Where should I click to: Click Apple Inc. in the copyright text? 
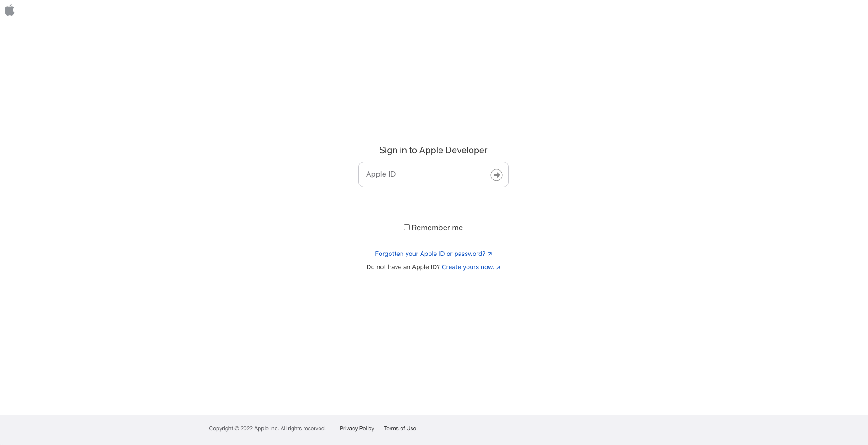pyautogui.click(x=266, y=429)
